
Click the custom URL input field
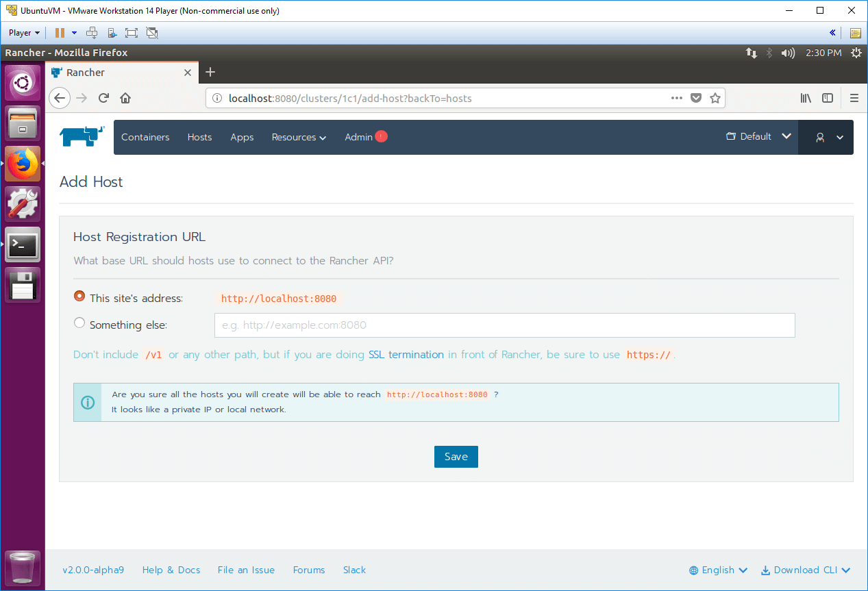(x=505, y=325)
